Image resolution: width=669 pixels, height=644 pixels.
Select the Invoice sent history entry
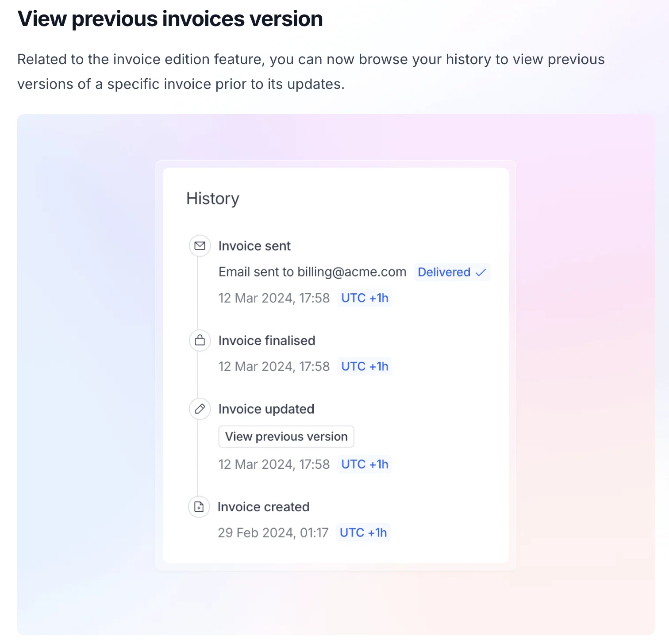point(254,246)
